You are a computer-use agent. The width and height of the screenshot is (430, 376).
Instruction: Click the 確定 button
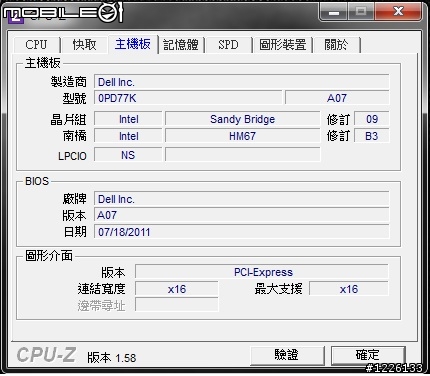coord(368,355)
